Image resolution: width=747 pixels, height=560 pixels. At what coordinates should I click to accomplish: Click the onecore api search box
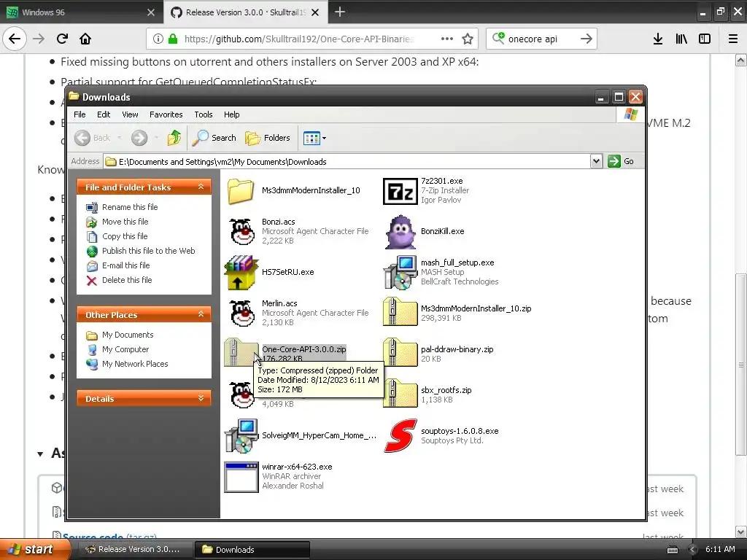pos(542,39)
